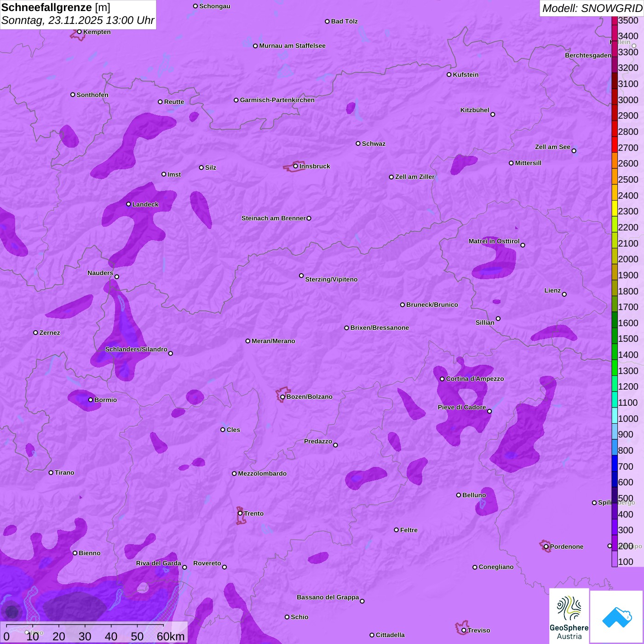Click the 2700 m red legend swatch

[615, 144]
